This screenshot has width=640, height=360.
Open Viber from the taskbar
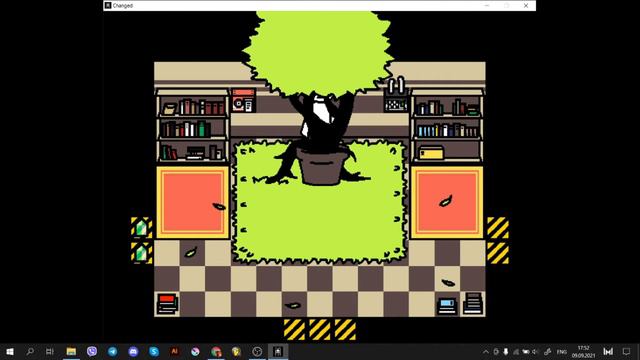92,351
